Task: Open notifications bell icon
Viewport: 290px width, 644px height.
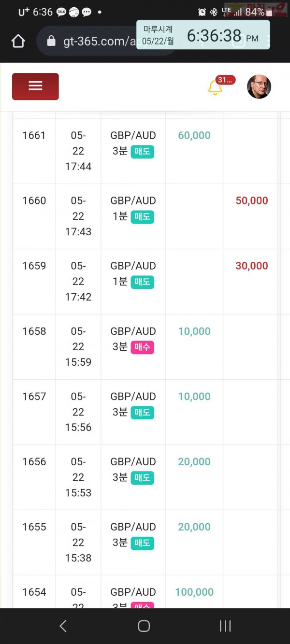Action: (x=215, y=88)
